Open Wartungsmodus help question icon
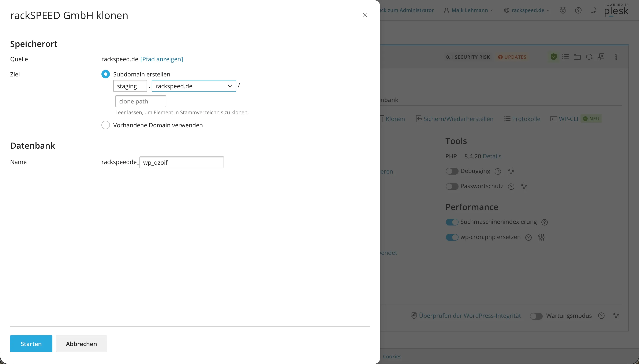Screen dimensions: 639x364 [x=601, y=316]
